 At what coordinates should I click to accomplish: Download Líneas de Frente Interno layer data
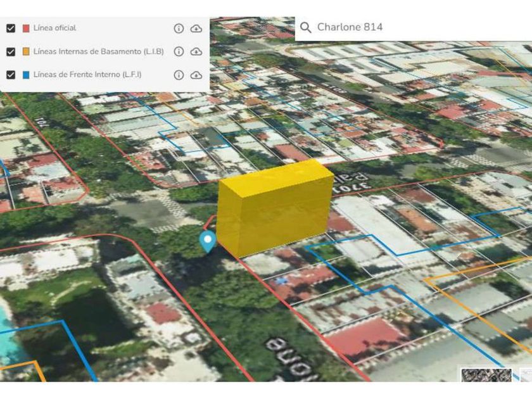[196, 75]
